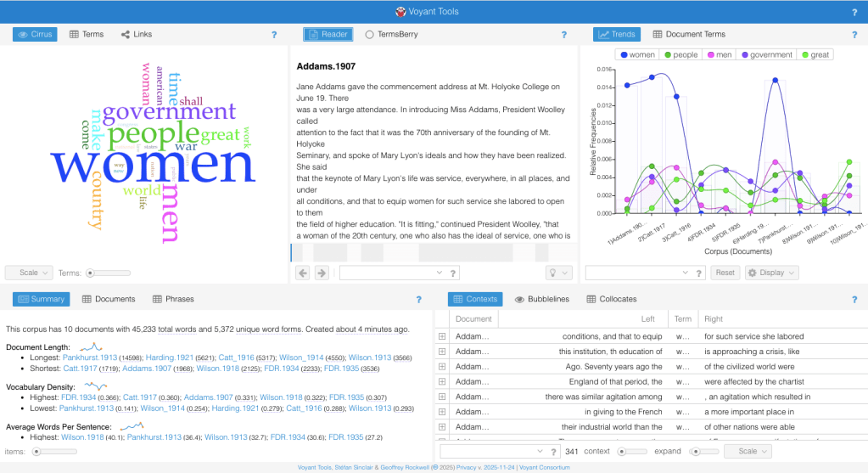This screenshot has height=473, width=868.
Task: Open the Display dropdown in Trends panel
Action: click(771, 273)
